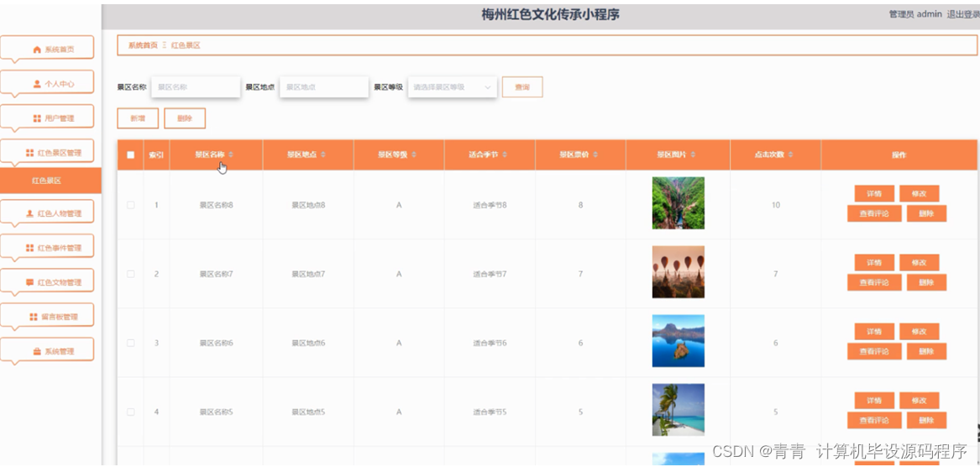Click the sort arrows in 景区等级 header

tap(414, 155)
